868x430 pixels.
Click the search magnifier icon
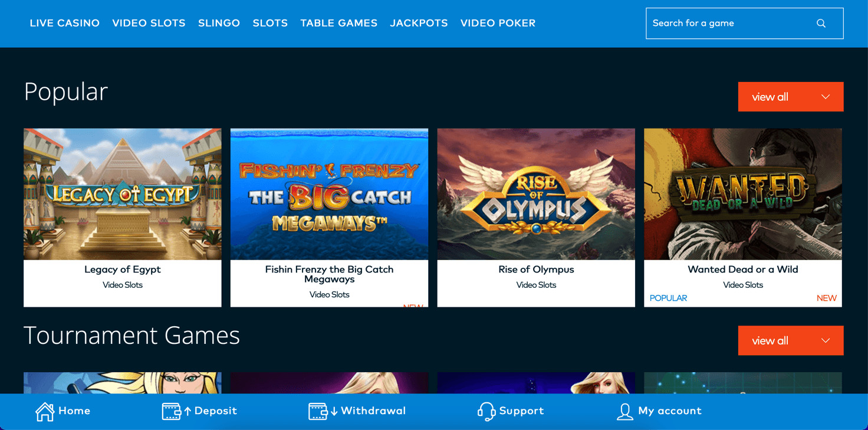(821, 24)
